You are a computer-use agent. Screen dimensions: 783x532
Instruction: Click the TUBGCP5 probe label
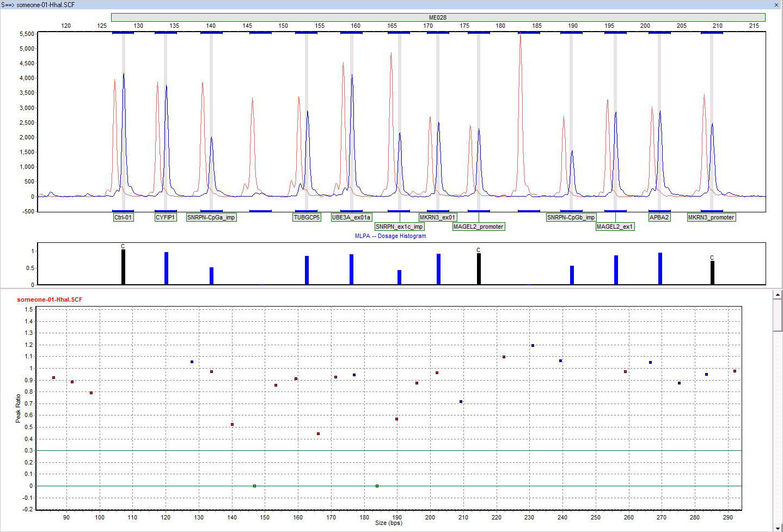(x=307, y=217)
